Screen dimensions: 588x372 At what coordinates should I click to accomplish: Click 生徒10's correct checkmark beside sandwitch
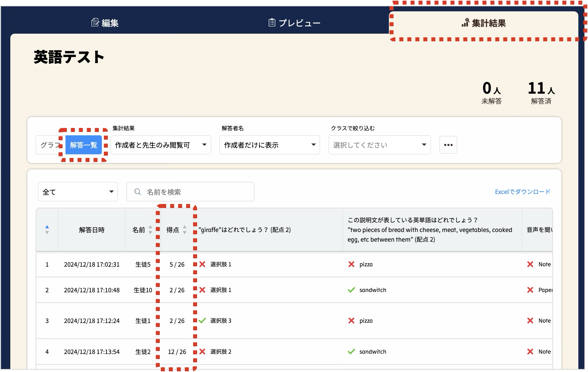(351, 290)
